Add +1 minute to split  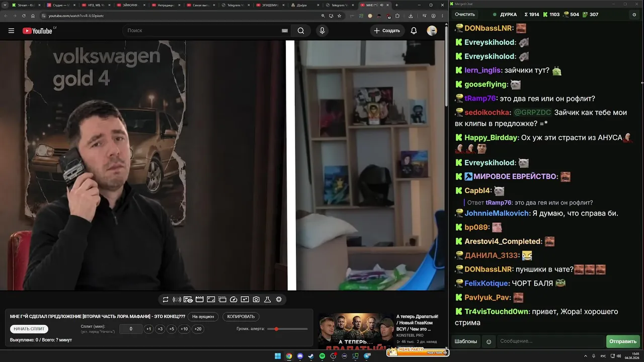coord(148,329)
